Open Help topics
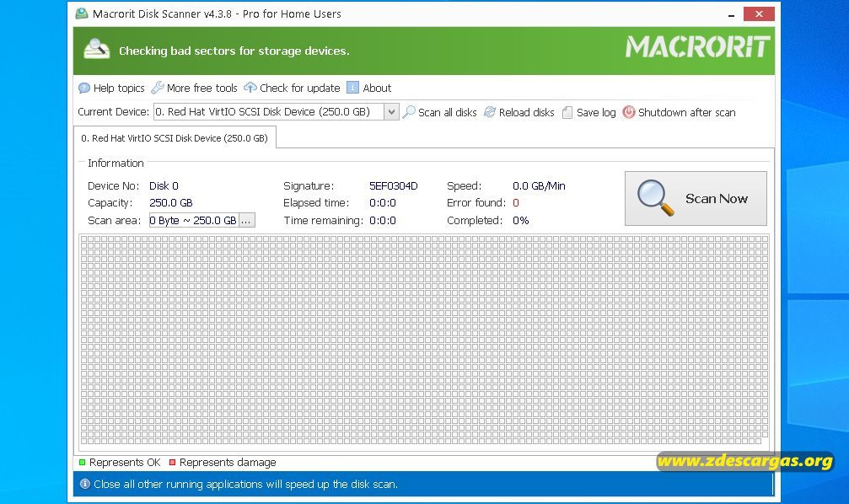 click(x=111, y=88)
